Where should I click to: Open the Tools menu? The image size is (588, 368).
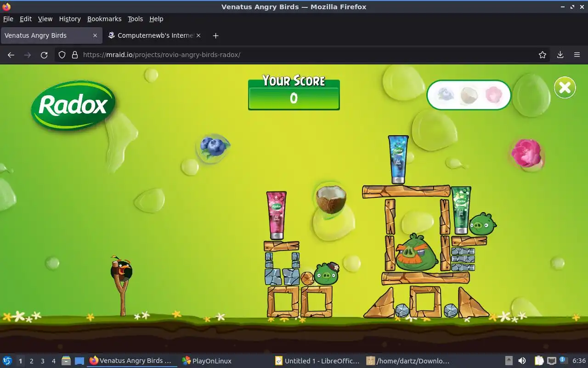point(136,19)
